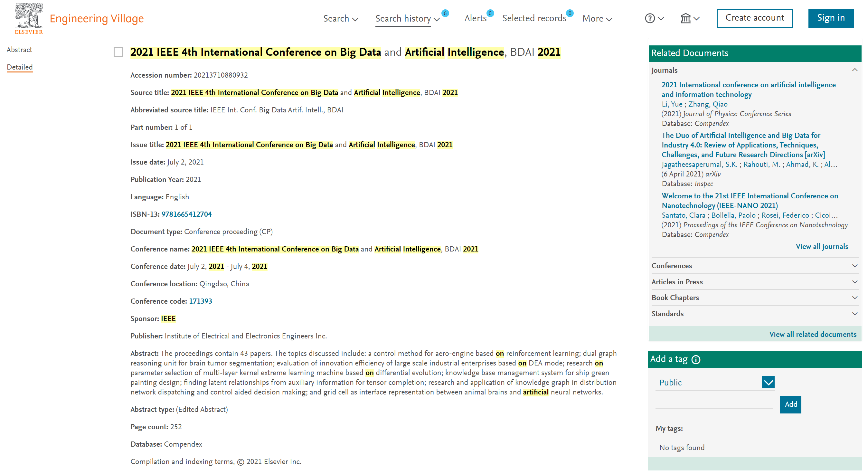Select the record checkbox beside title
The image size is (868, 474).
[x=118, y=52]
